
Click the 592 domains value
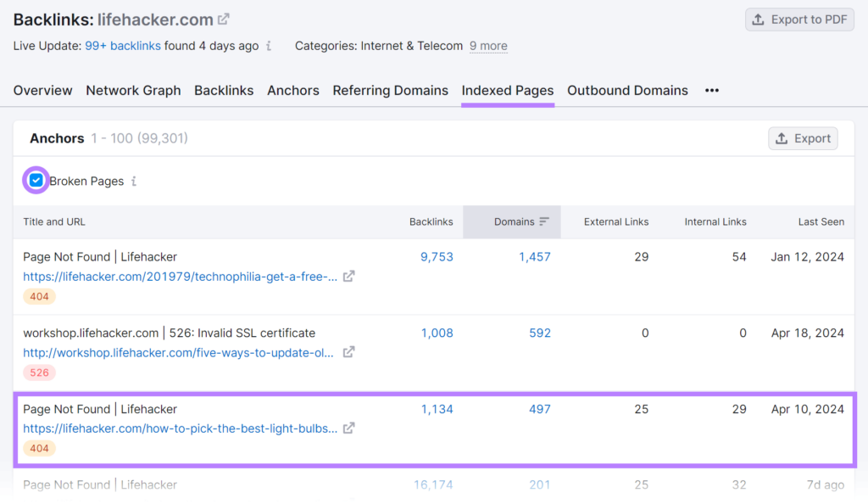(x=540, y=333)
